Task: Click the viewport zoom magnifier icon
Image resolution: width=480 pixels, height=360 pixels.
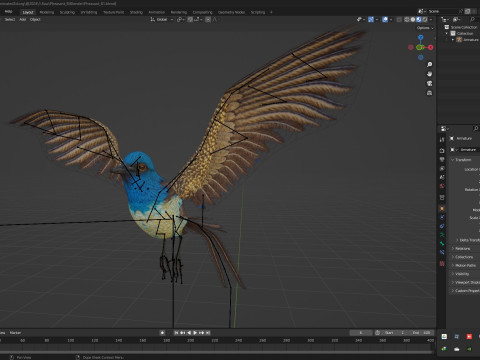Action: tap(429, 64)
